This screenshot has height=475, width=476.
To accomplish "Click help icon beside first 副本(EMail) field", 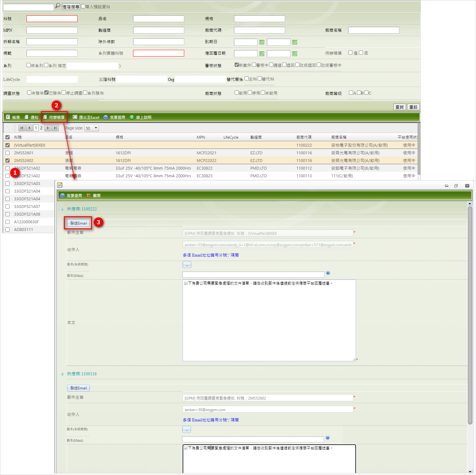I will [x=328, y=273].
